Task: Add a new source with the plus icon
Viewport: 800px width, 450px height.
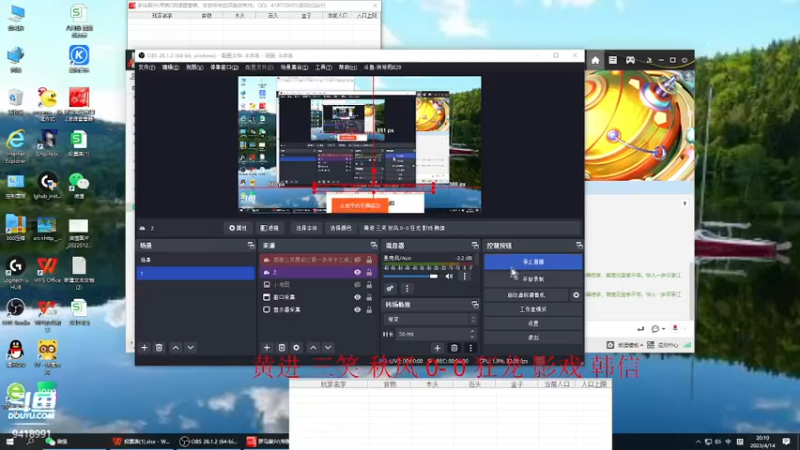Action: tap(267, 348)
